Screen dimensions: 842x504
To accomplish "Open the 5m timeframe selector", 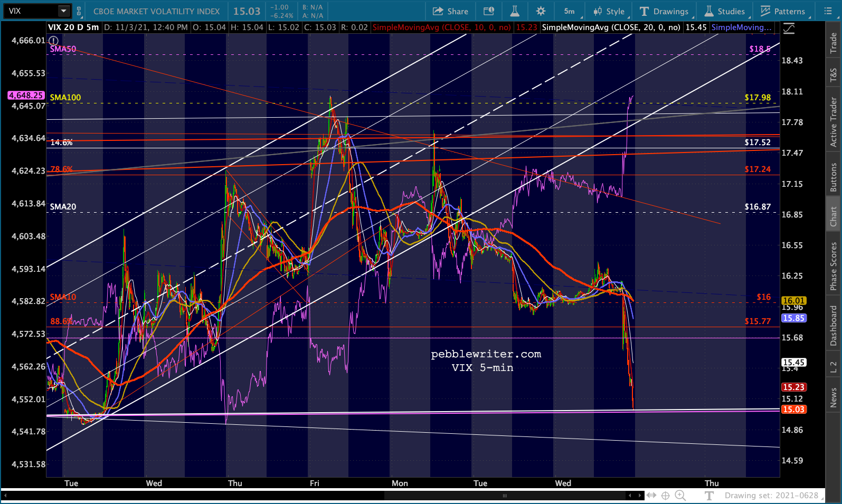I will coord(570,11).
